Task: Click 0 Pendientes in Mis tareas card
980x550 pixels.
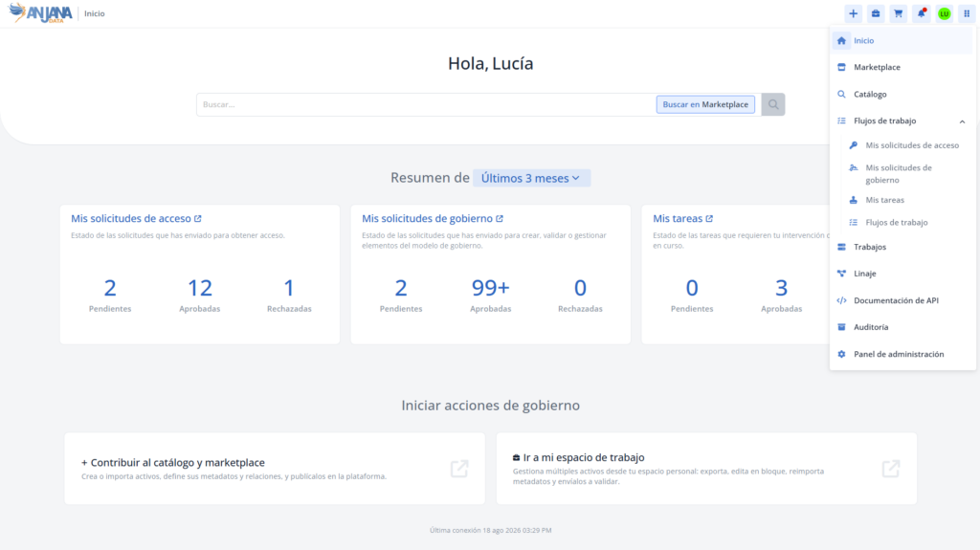Action: [x=692, y=295]
